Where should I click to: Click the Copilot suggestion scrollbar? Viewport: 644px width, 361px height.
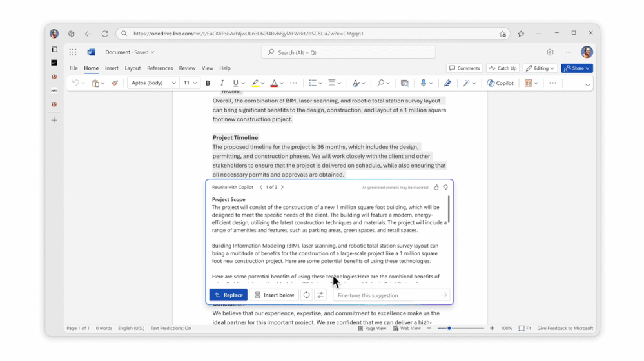click(449, 210)
